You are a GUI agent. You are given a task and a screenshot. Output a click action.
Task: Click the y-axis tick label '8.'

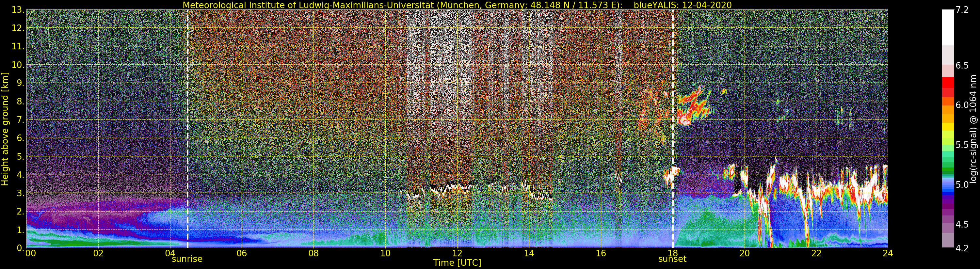(20, 101)
